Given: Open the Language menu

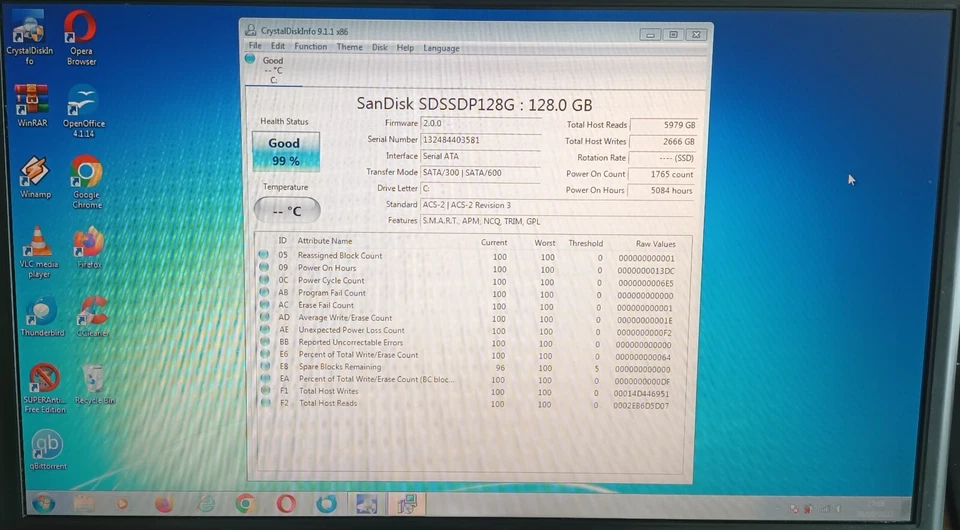Looking at the screenshot, I should point(441,48).
